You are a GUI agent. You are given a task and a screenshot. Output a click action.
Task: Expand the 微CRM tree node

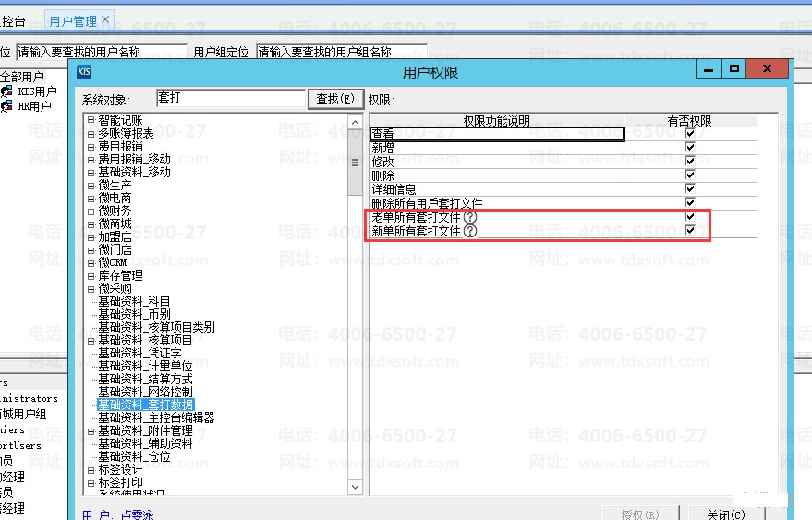(x=91, y=263)
